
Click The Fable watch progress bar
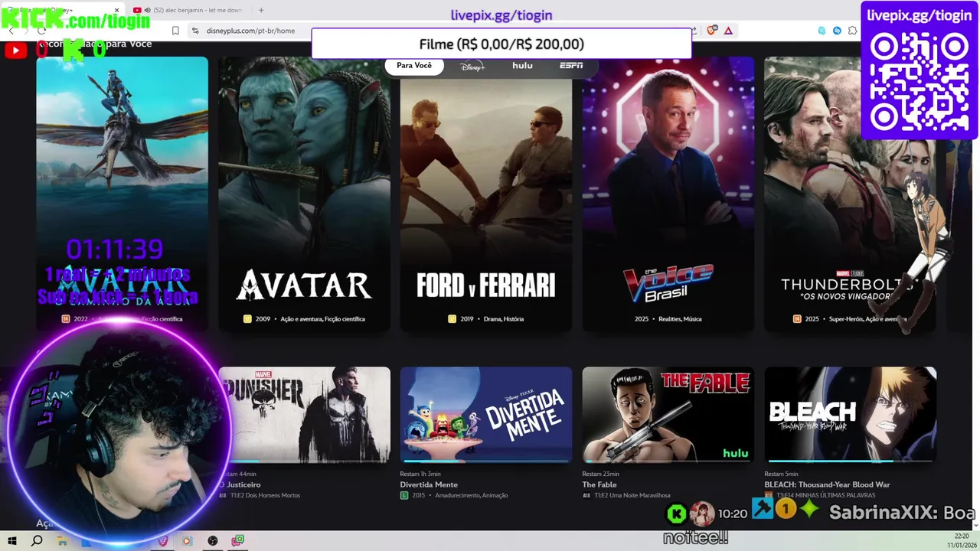668,461
